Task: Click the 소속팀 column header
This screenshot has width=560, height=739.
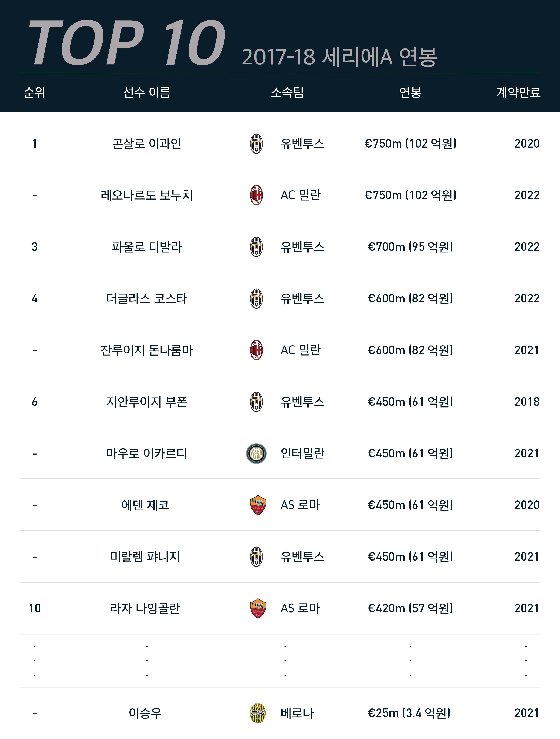Action: point(287,93)
